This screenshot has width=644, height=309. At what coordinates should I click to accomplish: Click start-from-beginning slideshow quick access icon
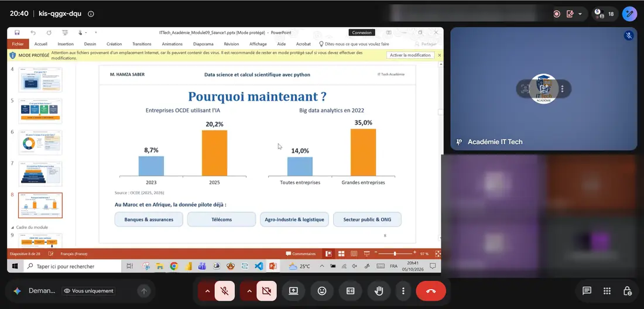65,32
